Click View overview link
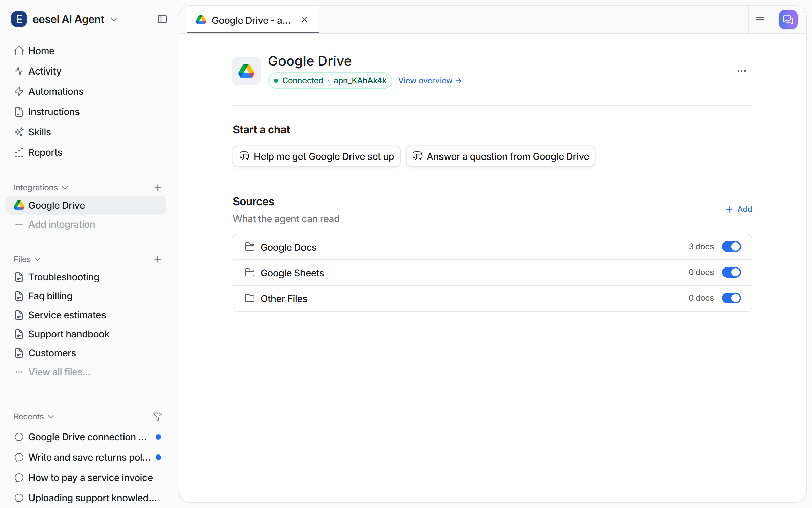 click(x=430, y=81)
